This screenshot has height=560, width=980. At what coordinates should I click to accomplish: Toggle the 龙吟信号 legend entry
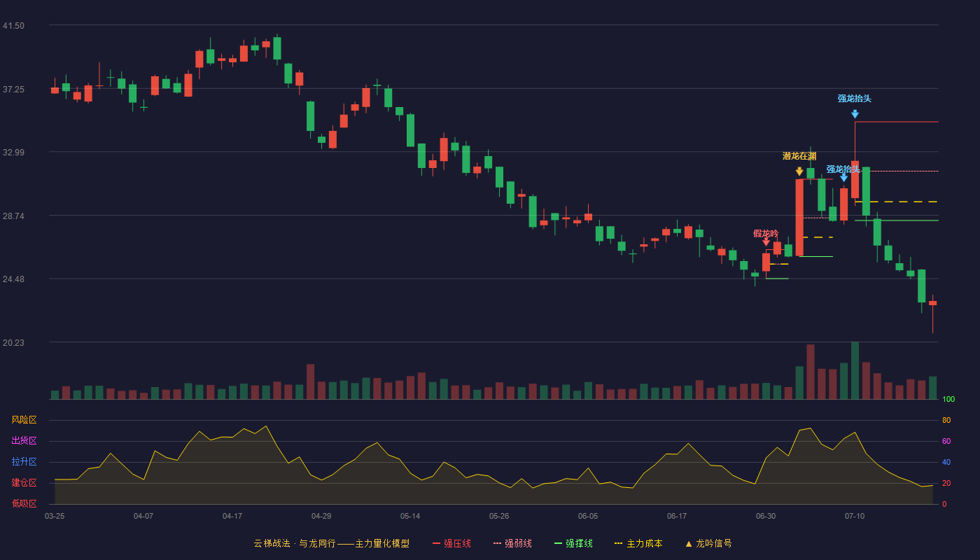click(708, 543)
